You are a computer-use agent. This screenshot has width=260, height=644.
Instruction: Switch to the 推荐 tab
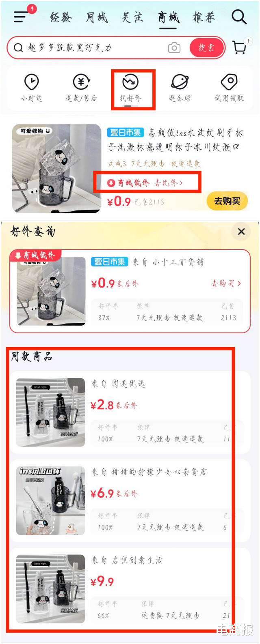click(x=204, y=17)
